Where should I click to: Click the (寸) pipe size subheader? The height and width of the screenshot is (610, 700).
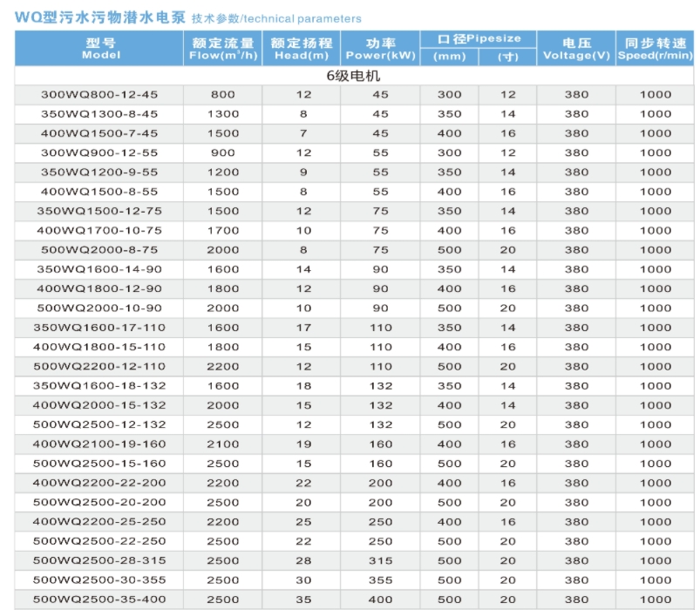[507, 57]
